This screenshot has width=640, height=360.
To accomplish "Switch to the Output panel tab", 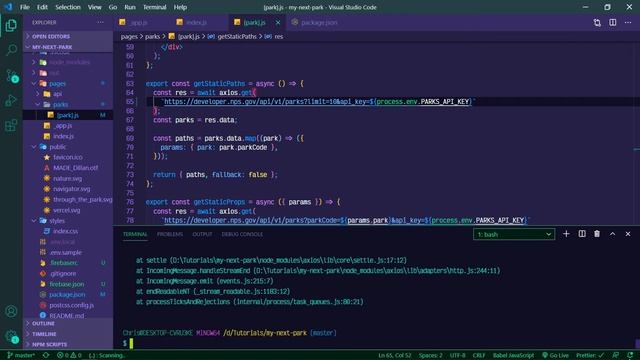I will (202, 234).
